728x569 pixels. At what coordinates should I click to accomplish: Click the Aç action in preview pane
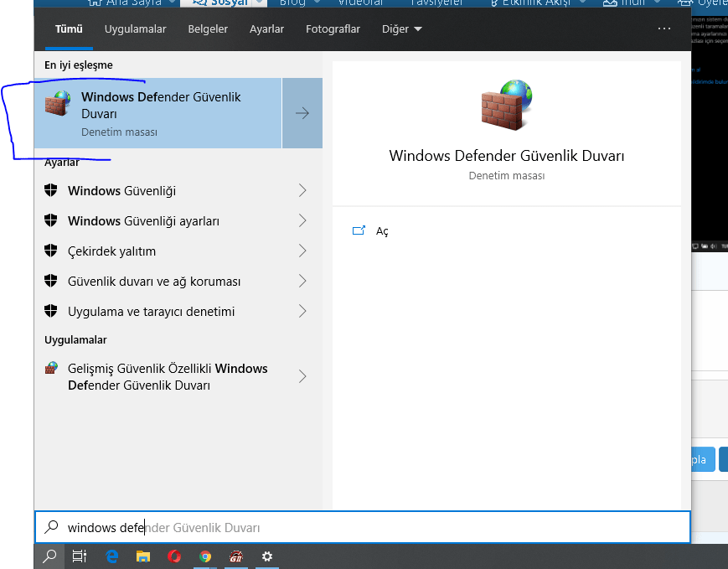(382, 231)
